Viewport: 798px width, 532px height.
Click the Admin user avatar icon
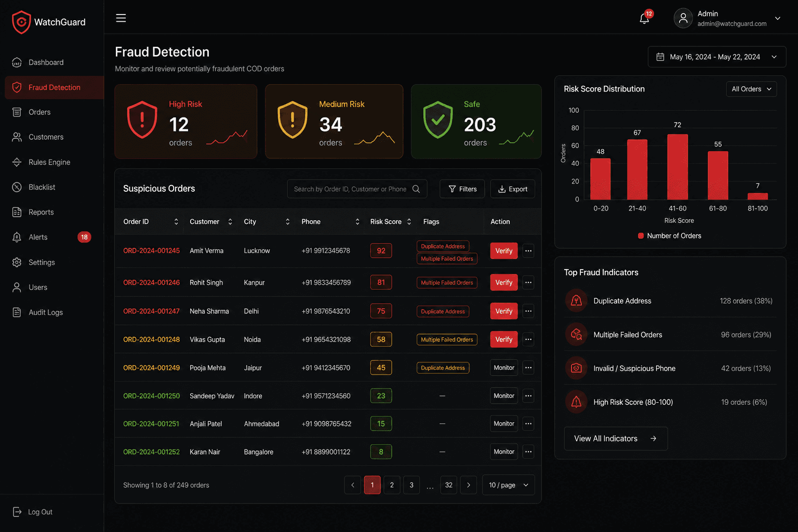(683, 18)
